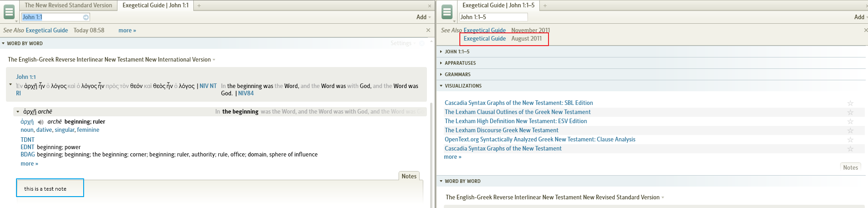Open OpenText.org Clause Analysis link

(540, 140)
